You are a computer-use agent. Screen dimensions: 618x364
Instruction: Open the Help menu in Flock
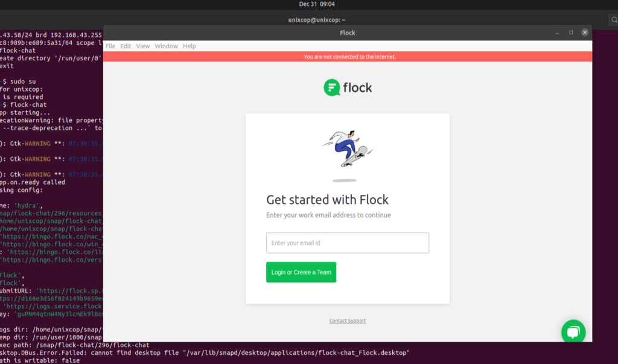(189, 46)
